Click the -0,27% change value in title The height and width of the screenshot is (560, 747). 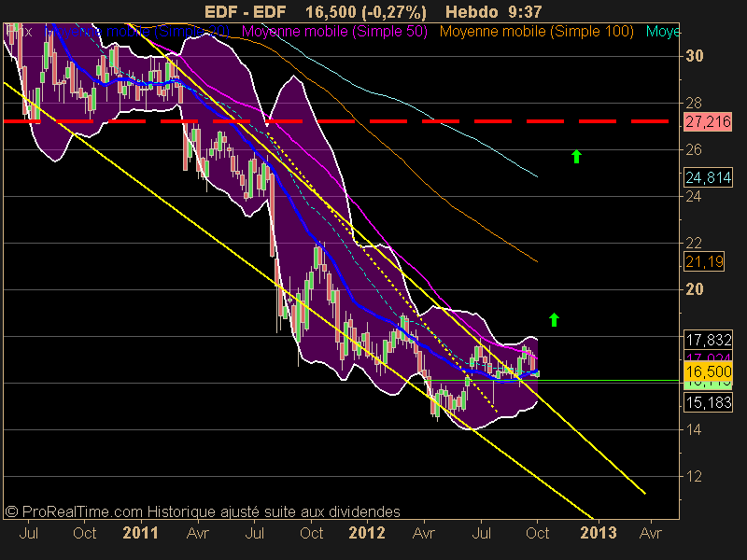(394, 12)
